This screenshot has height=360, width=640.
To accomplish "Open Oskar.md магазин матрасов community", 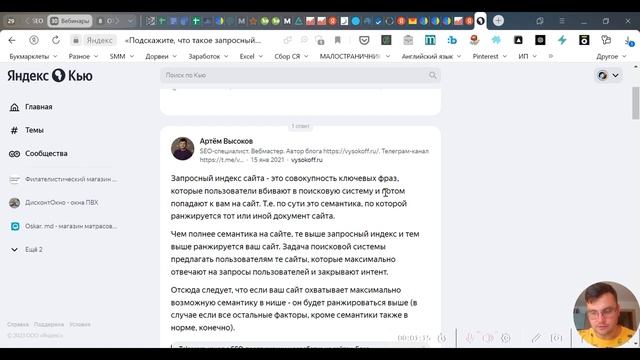I will pos(63,226).
